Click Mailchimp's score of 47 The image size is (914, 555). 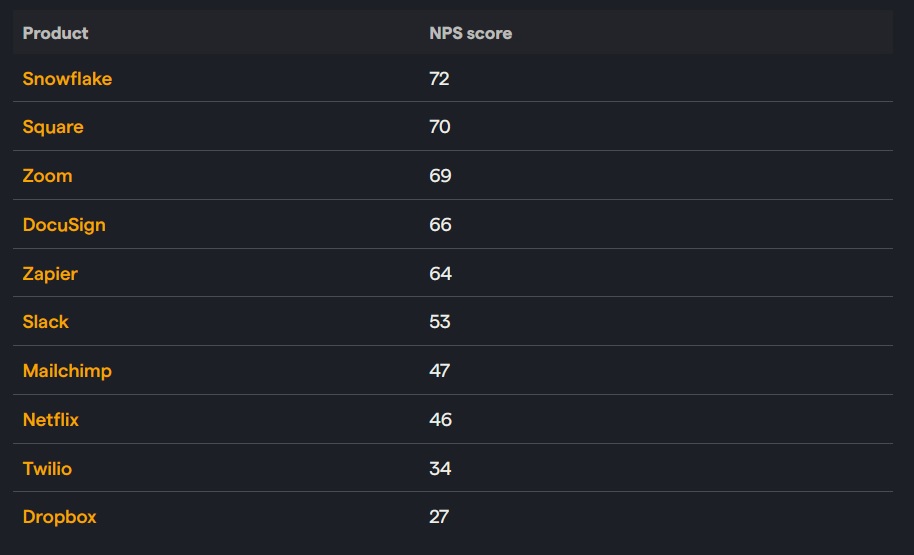440,371
